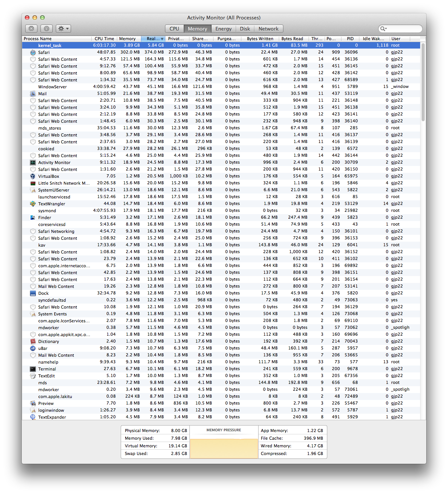Sort by PID column header
Image resolution: width=448 pixels, height=494 pixels.
pyautogui.click(x=350, y=39)
